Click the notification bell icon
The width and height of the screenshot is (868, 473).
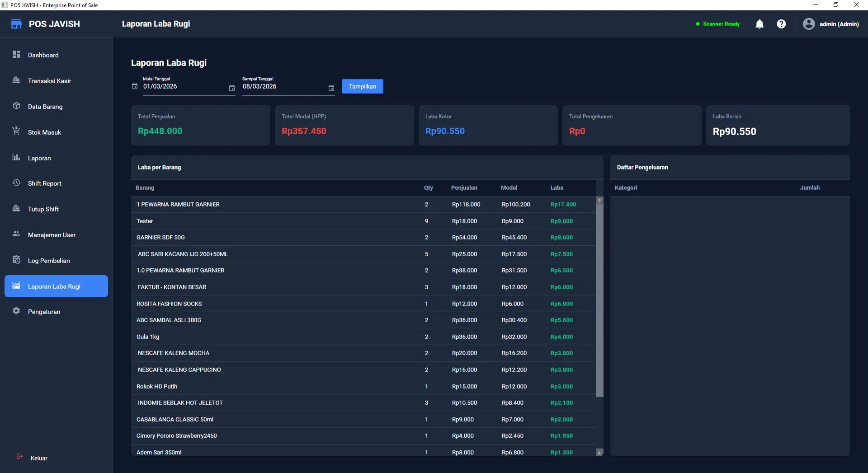(759, 24)
